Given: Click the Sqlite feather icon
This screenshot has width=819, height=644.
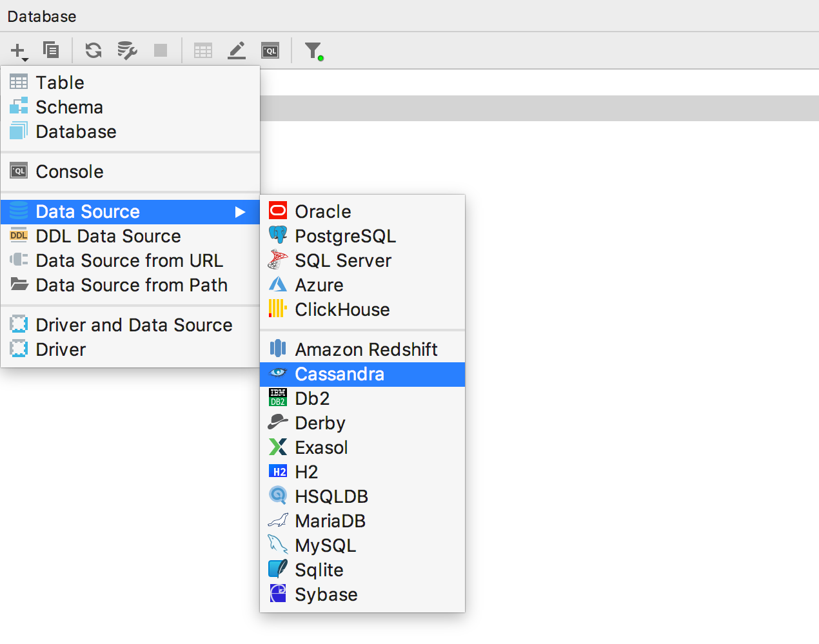Looking at the screenshot, I should (278, 569).
